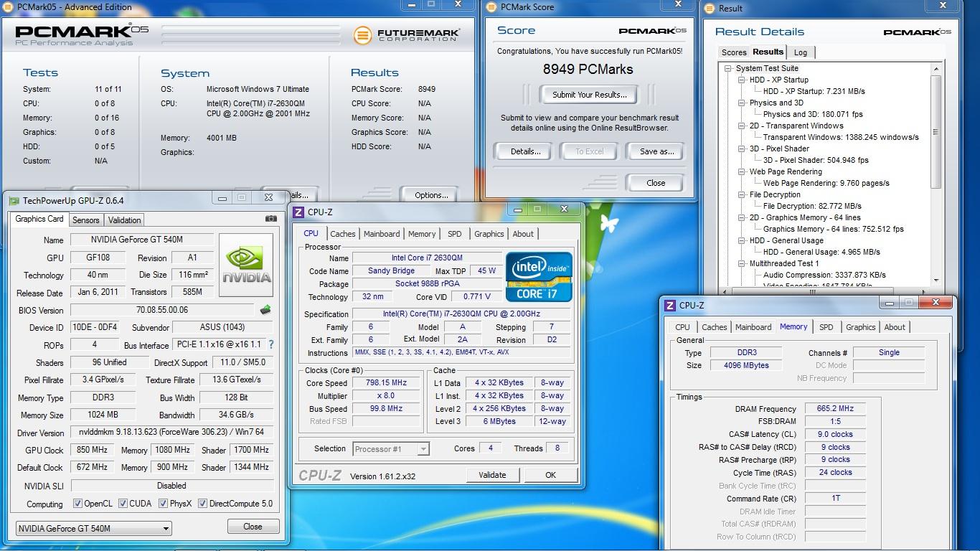The image size is (980, 551).
Task: Click the GPU-Z title bar icon
Action: (14, 200)
